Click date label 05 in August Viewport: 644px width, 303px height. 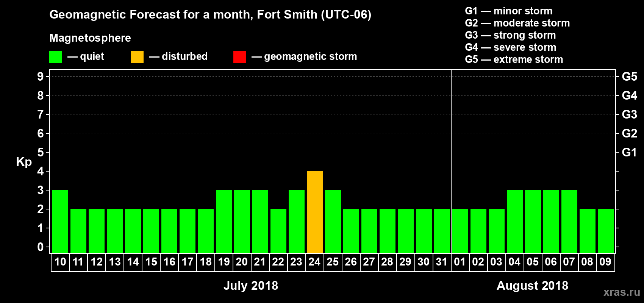[533, 262]
